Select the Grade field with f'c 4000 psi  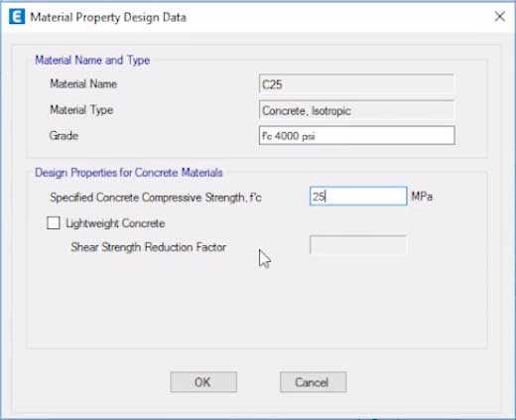pyautogui.click(x=356, y=135)
